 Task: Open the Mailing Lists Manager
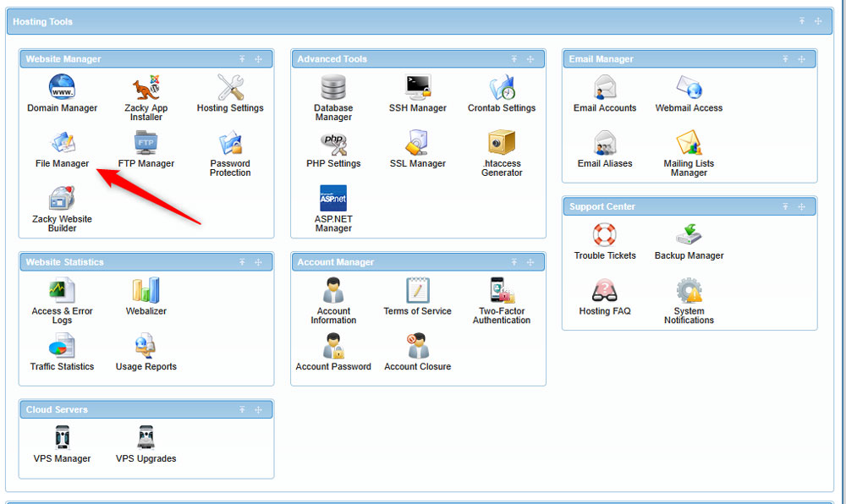(x=689, y=151)
